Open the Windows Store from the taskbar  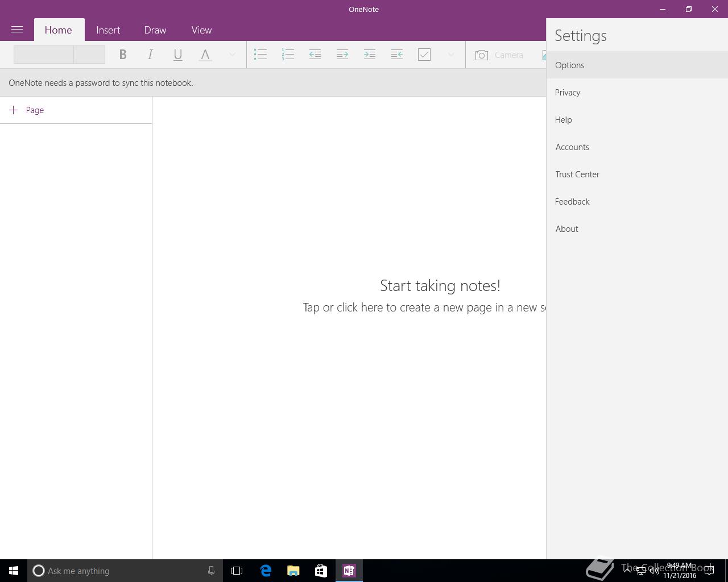pos(321,571)
